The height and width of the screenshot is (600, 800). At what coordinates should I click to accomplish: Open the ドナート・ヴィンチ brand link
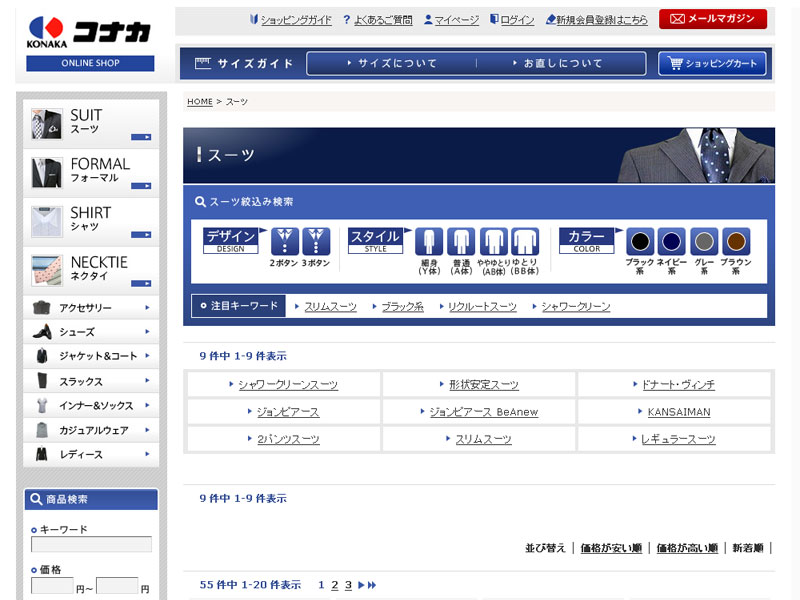tap(678, 385)
